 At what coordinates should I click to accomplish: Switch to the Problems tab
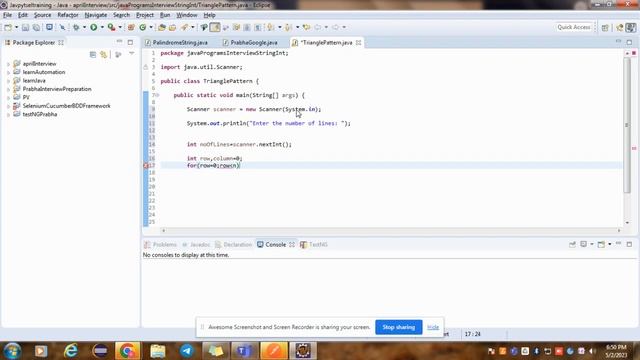[x=161, y=244]
